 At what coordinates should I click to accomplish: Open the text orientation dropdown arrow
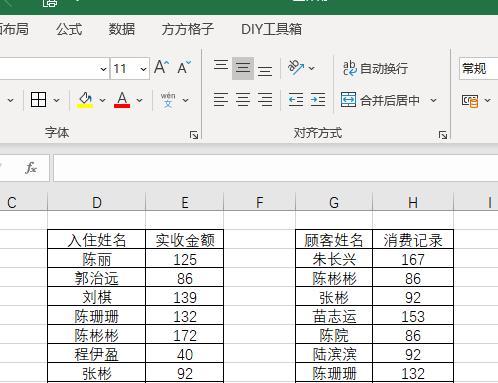(x=312, y=68)
